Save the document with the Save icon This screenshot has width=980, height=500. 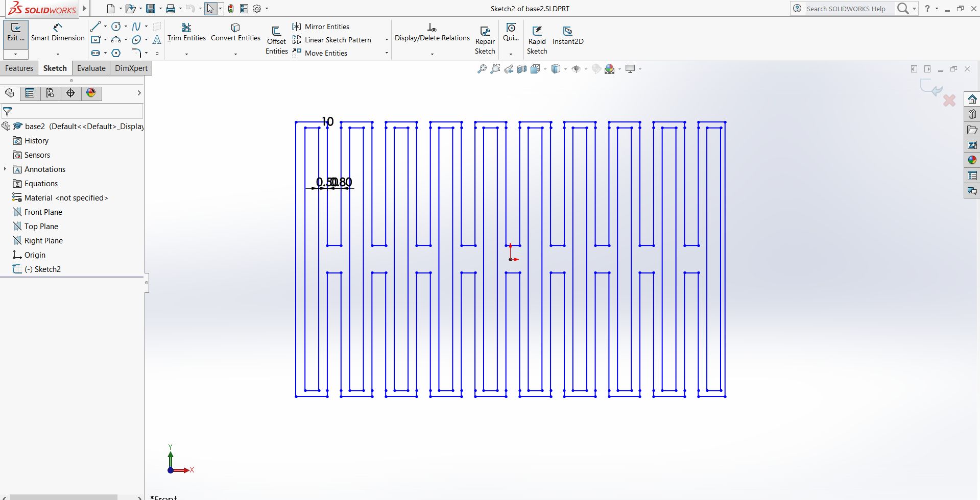click(x=151, y=9)
